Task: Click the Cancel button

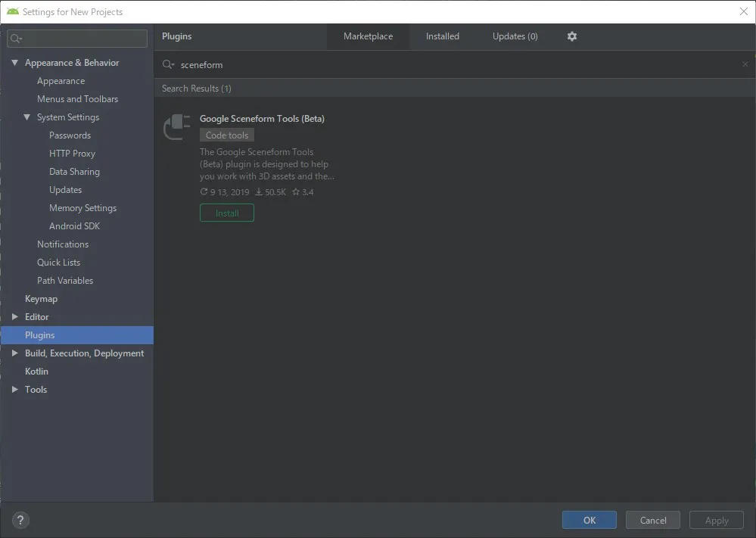Action: [653, 520]
